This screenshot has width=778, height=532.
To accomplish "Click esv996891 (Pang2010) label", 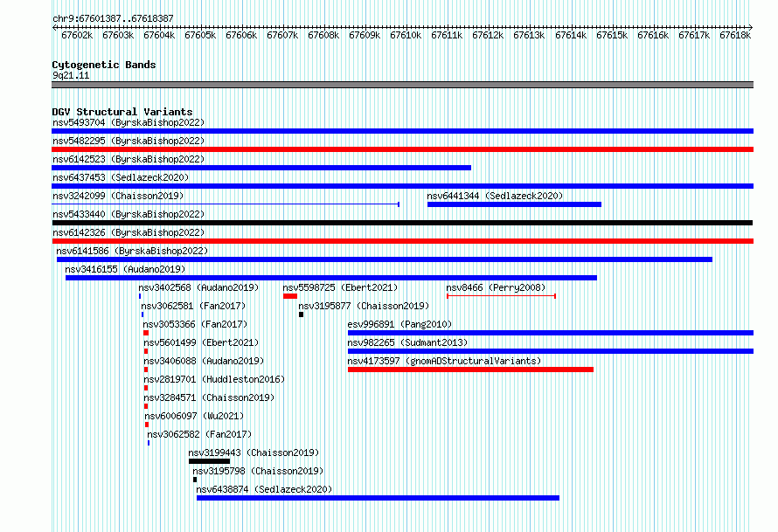I will 399,324.
